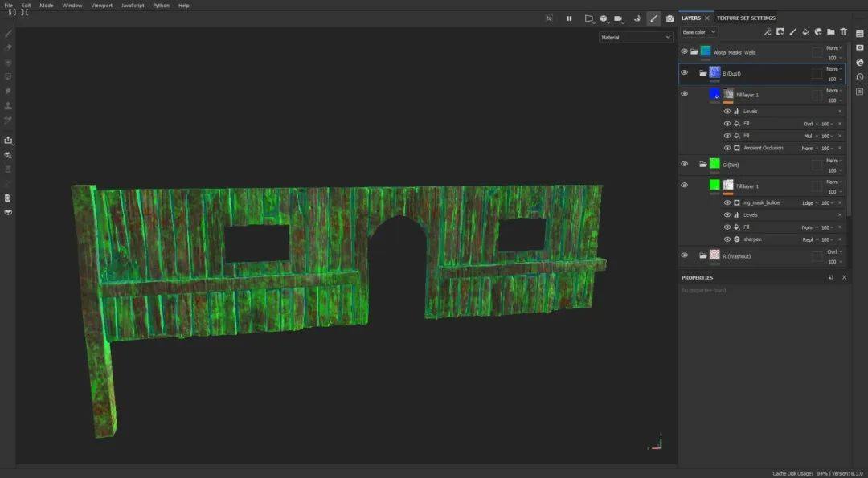Hide the Ambient Occlusion effect
The height and width of the screenshot is (478, 868).
click(727, 148)
